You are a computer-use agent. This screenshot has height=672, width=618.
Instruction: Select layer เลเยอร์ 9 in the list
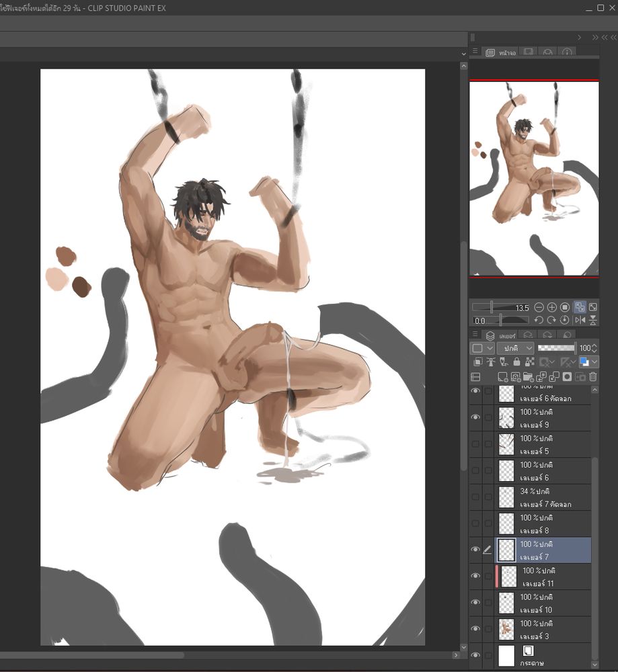[x=543, y=418]
